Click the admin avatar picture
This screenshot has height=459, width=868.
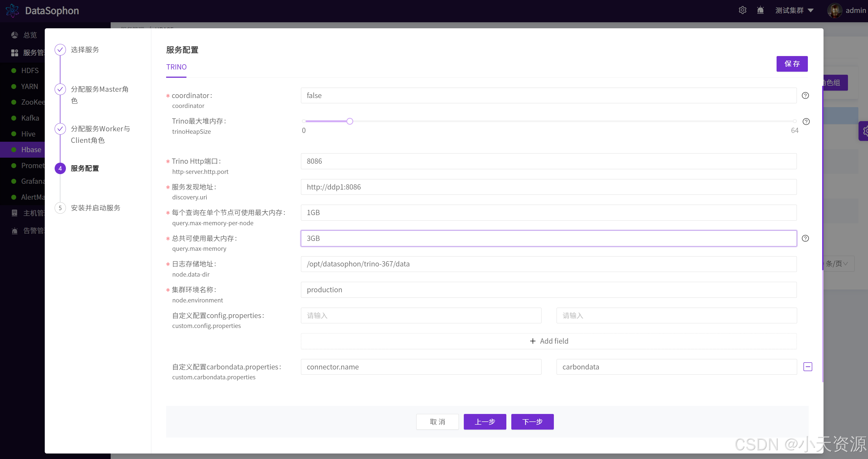coord(834,10)
